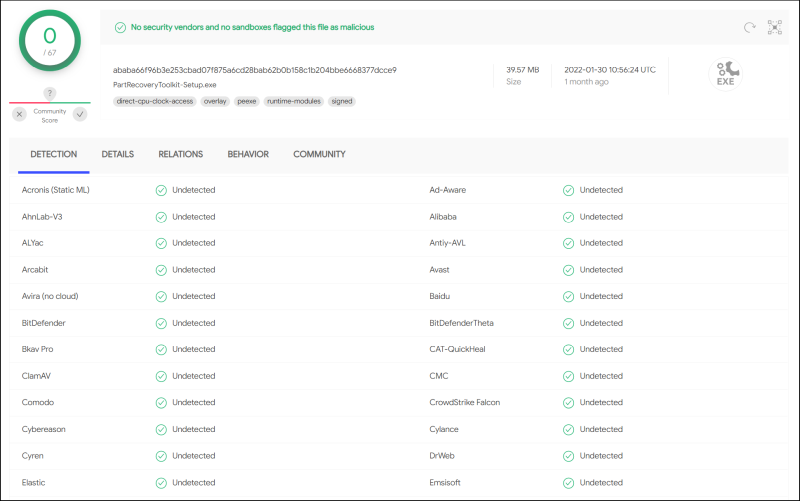The image size is (800, 501).
Task: Click the DrWeb vendor name
Action: (x=442, y=456)
